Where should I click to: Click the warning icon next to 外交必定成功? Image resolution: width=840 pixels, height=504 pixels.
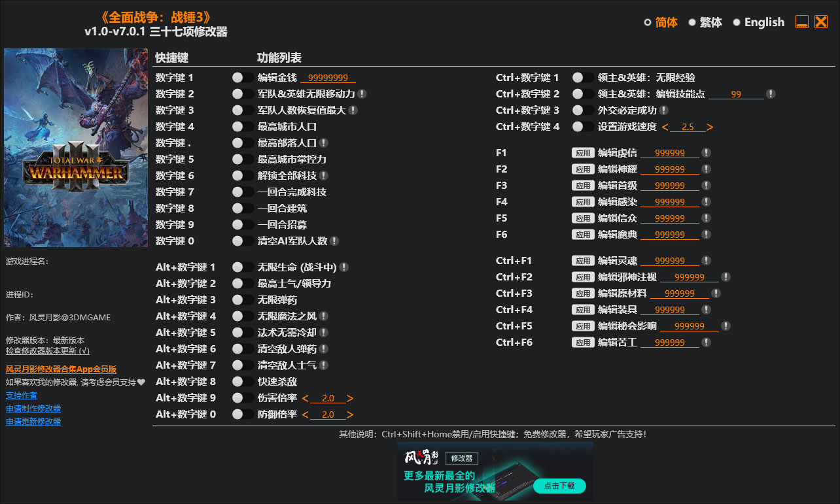662,110
